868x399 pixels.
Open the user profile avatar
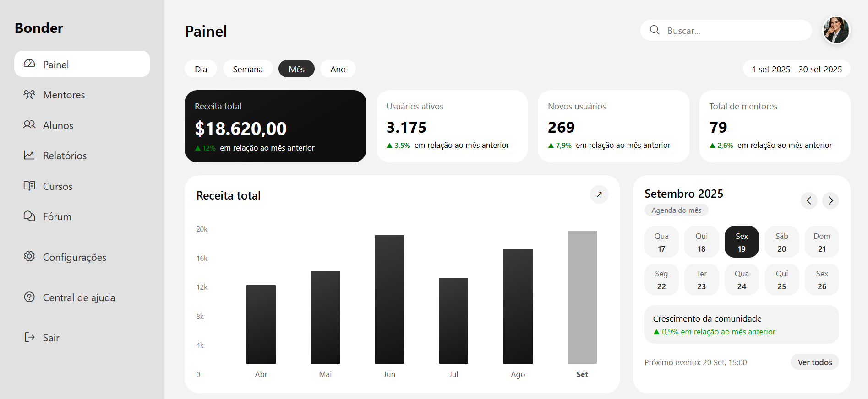point(836,30)
